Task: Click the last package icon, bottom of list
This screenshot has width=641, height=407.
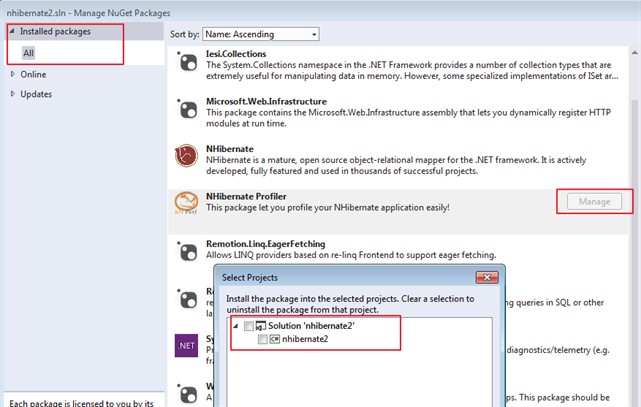Action: pos(188,394)
